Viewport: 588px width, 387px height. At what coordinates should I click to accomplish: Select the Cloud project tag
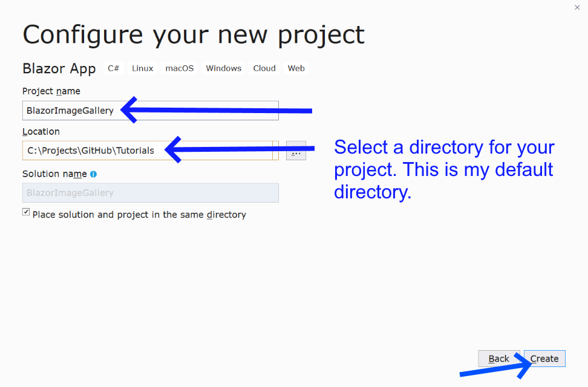click(x=264, y=68)
